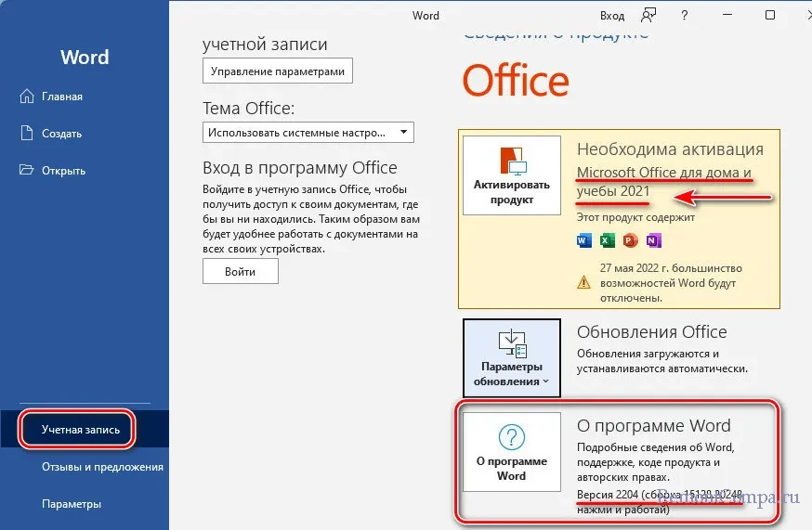812x530 pixels.
Task: Expand the Тема Office dropdown
Action: 308,132
